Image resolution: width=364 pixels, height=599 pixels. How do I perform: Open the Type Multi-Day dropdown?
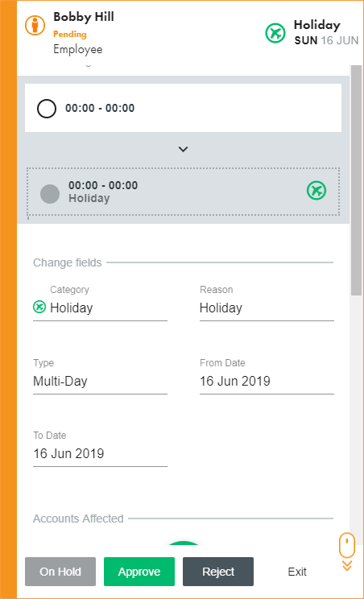100,382
